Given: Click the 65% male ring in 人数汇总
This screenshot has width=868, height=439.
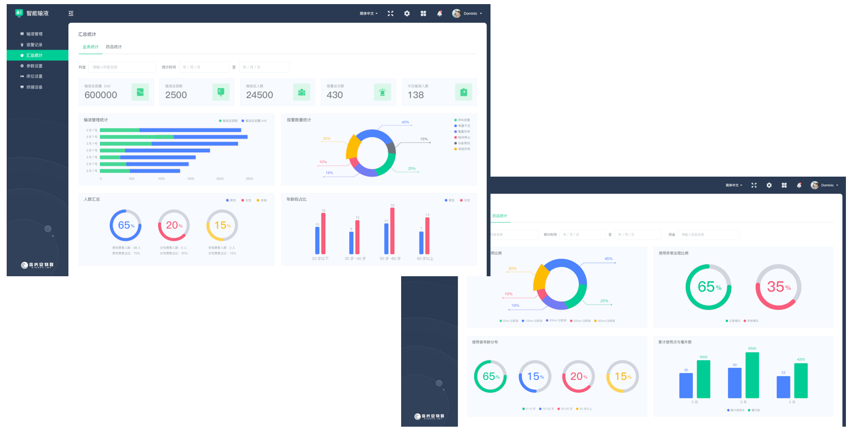Looking at the screenshot, I should (125, 225).
